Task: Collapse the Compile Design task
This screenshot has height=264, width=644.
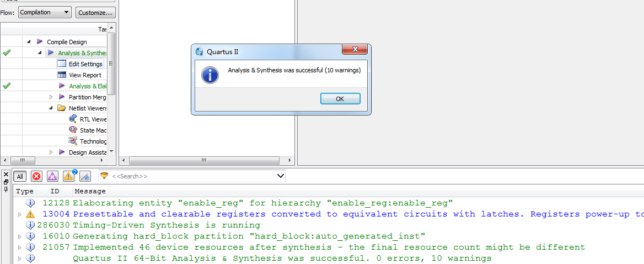Action: (x=29, y=41)
